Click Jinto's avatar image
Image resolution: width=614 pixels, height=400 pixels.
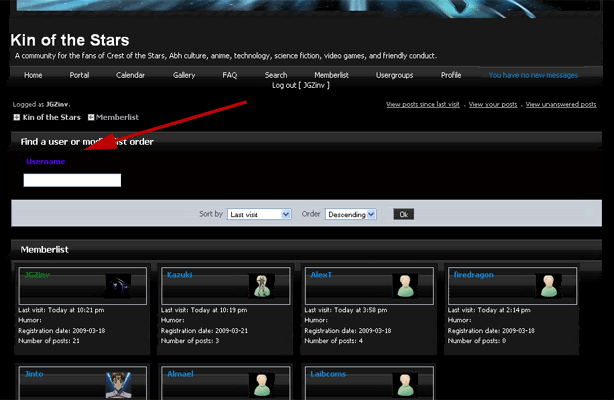tap(119, 385)
